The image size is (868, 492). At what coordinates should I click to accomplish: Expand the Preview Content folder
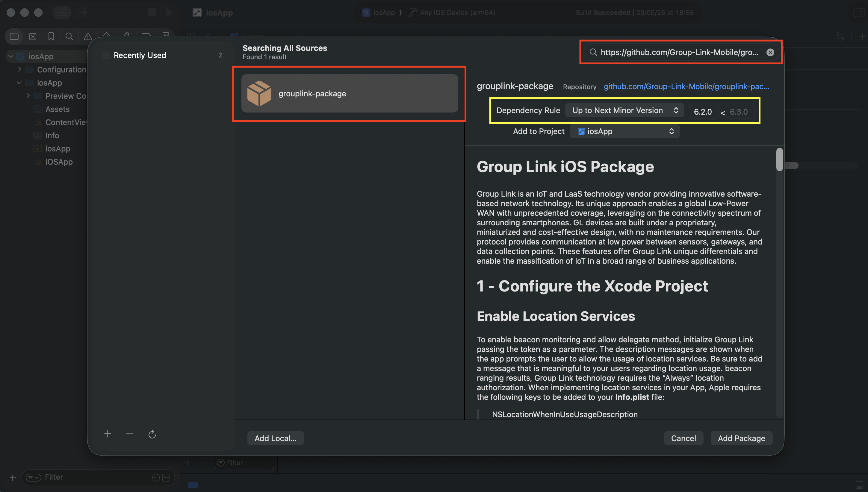point(28,96)
